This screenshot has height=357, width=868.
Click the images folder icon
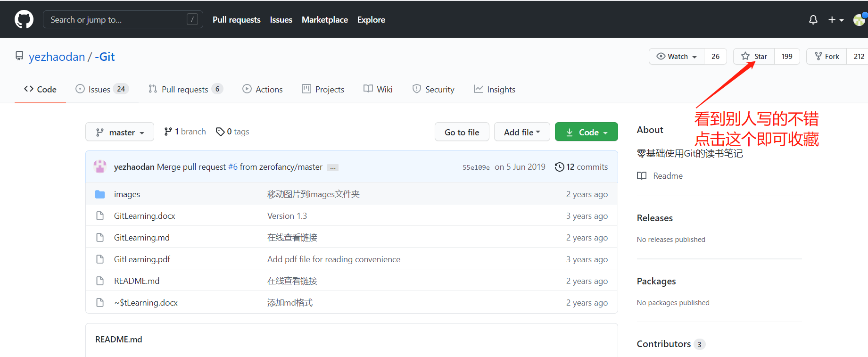pyautogui.click(x=100, y=194)
